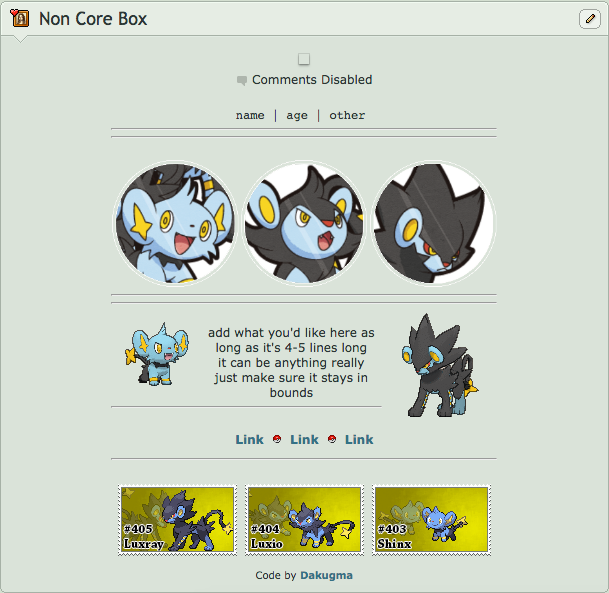This screenshot has width=609, height=593.
Task: Click the Luxio circular portrait
Action: pyautogui.click(x=304, y=223)
